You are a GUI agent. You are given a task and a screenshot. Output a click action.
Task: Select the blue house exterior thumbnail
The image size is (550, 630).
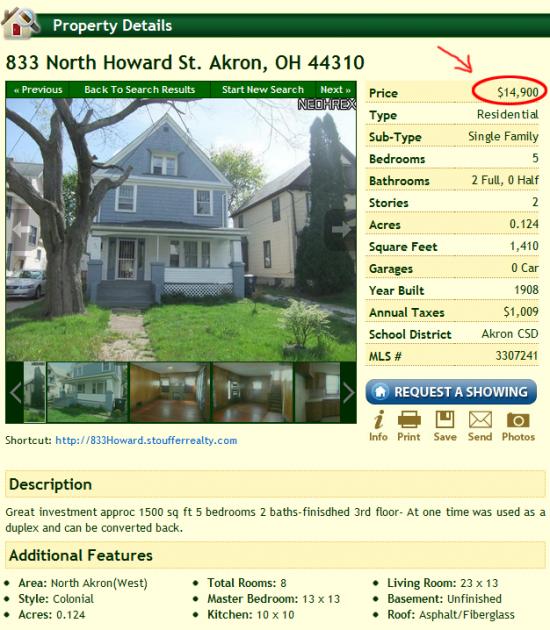pos(88,392)
